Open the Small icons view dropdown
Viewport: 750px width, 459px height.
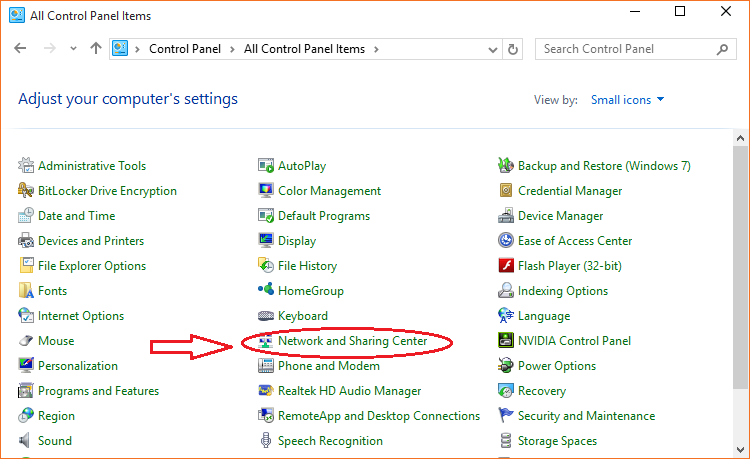pos(627,99)
